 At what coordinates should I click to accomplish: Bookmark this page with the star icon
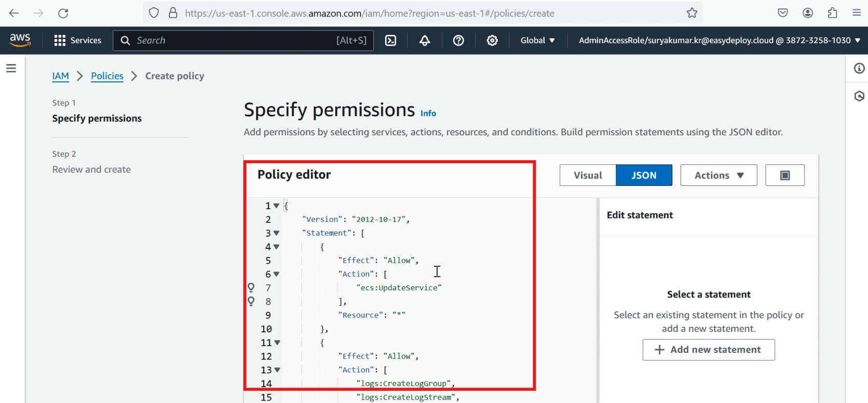692,13
